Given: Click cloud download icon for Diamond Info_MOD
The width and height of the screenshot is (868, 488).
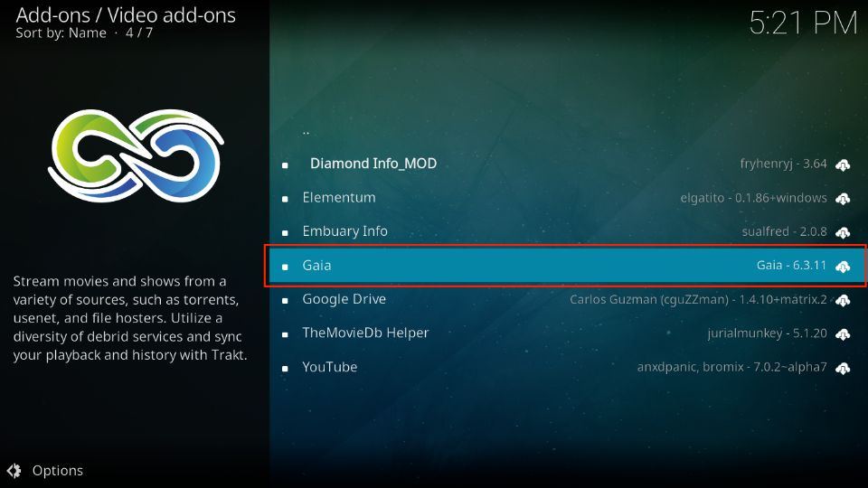Looking at the screenshot, I should pos(843,164).
